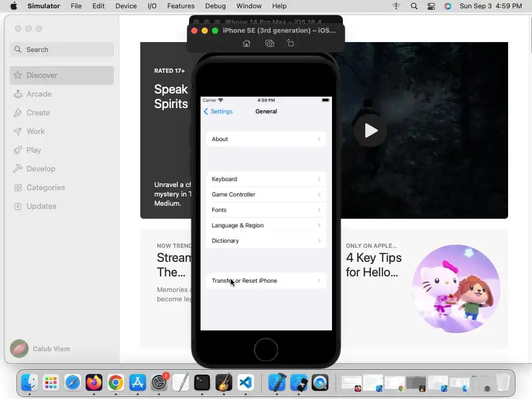This screenshot has width=532, height=399.
Task: Open GarageBand from the Dock
Action: coord(224,383)
